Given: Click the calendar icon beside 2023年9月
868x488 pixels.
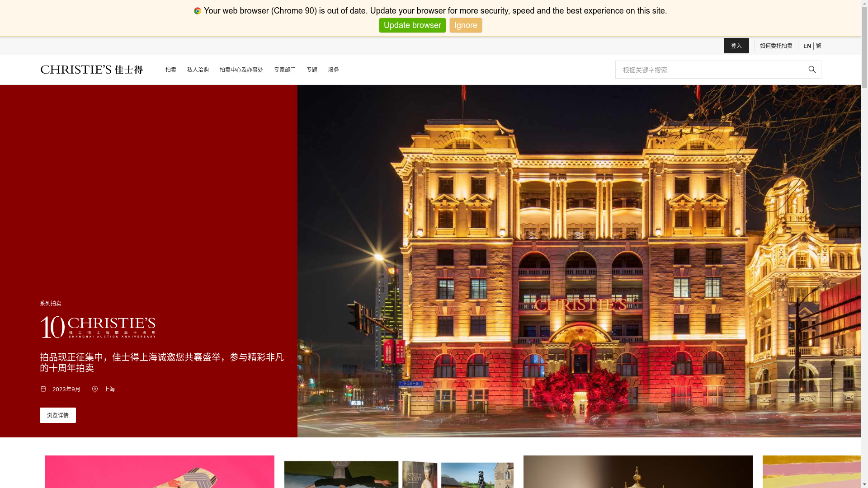Looking at the screenshot, I should click(x=43, y=389).
